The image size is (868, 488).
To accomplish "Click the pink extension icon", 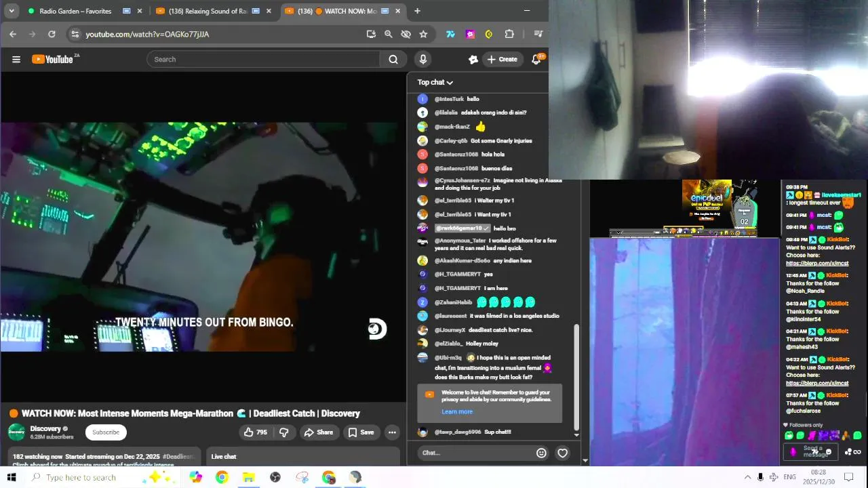I will 470,34.
